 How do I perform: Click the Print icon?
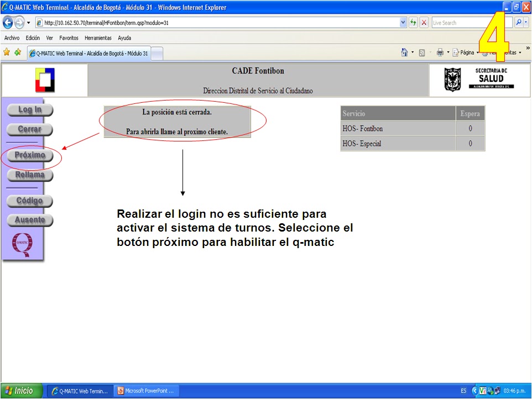pyautogui.click(x=440, y=50)
